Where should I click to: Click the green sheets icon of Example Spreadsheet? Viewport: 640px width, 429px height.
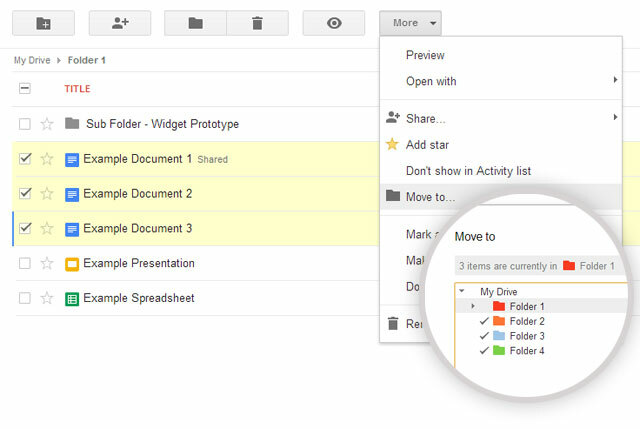click(x=72, y=299)
